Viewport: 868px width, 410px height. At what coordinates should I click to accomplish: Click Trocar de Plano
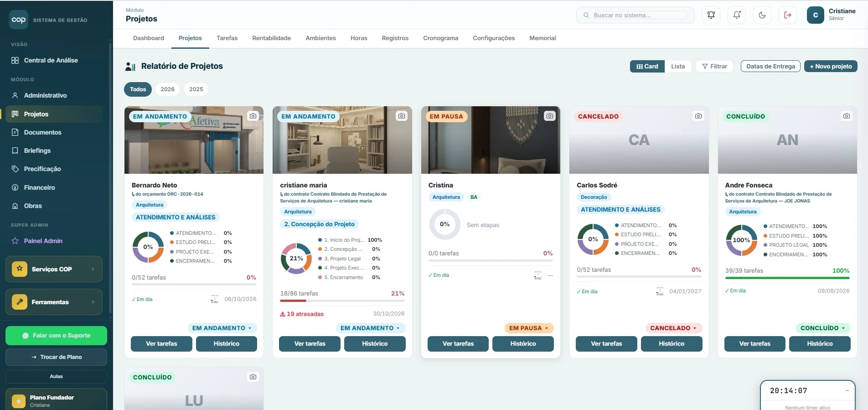click(x=56, y=357)
